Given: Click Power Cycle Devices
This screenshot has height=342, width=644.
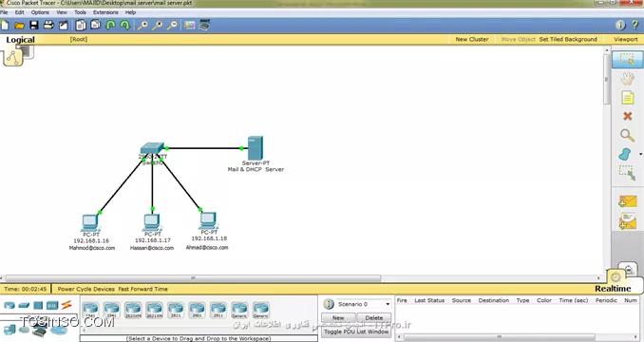Looking at the screenshot, I should click(x=85, y=289).
